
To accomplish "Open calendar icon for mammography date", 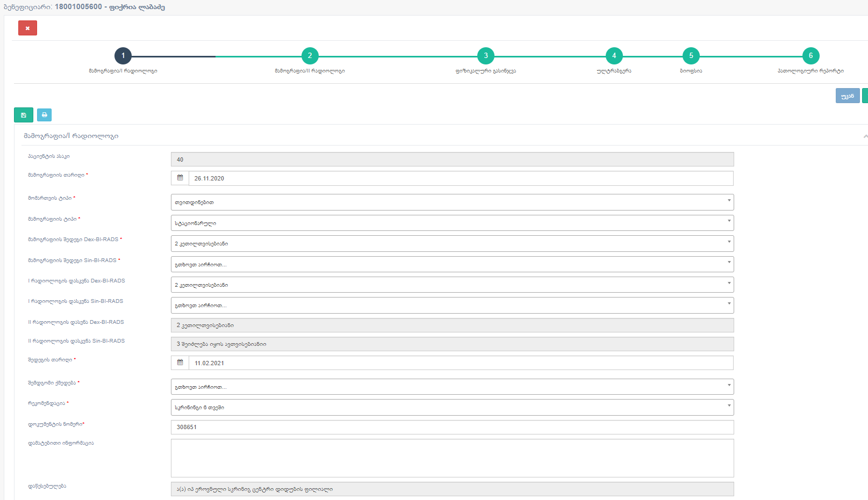I will [180, 178].
